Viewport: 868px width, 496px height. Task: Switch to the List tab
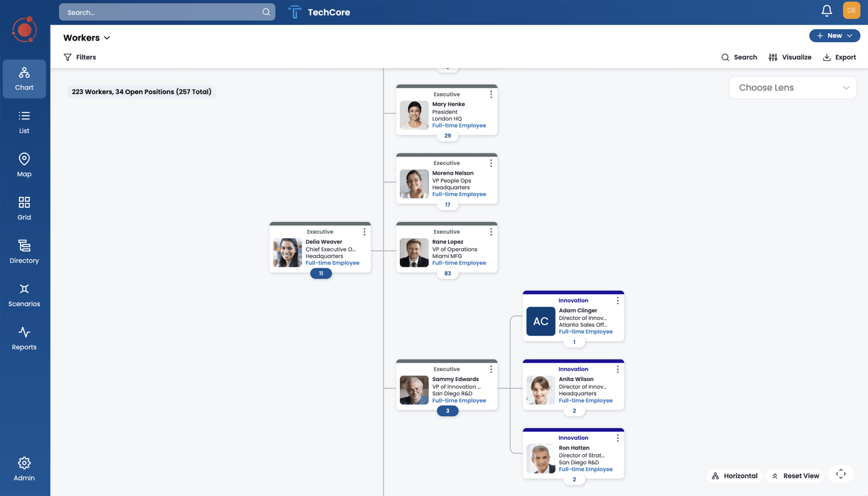[24, 122]
